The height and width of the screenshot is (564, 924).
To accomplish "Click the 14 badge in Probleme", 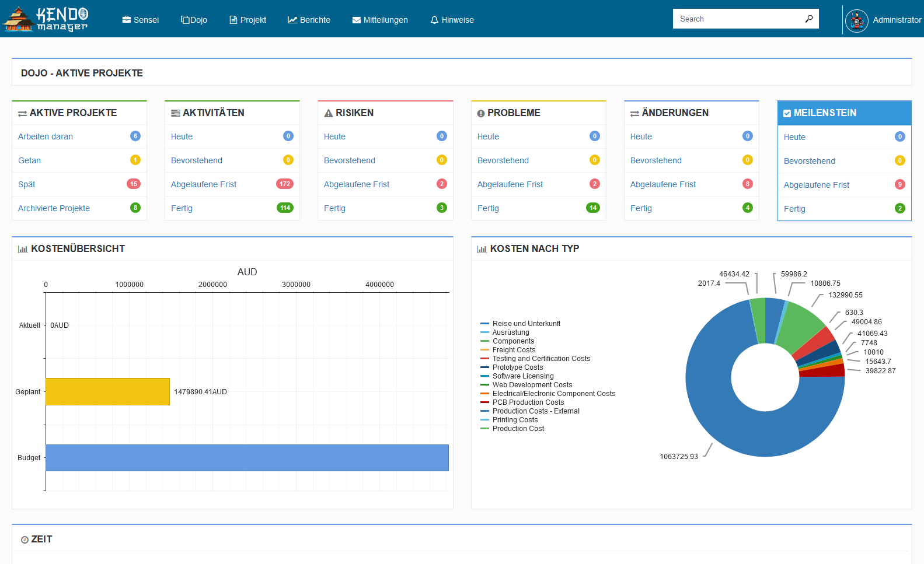I will click(x=593, y=208).
